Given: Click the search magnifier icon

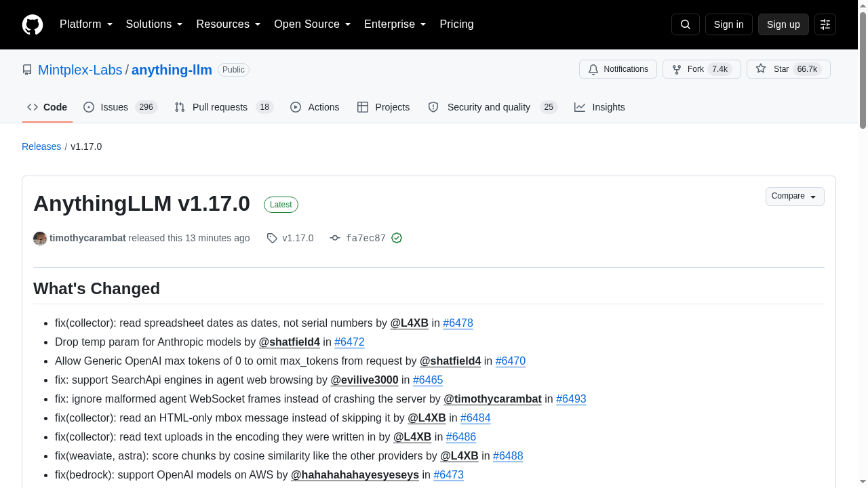Looking at the screenshot, I should [x=686, y=24].
